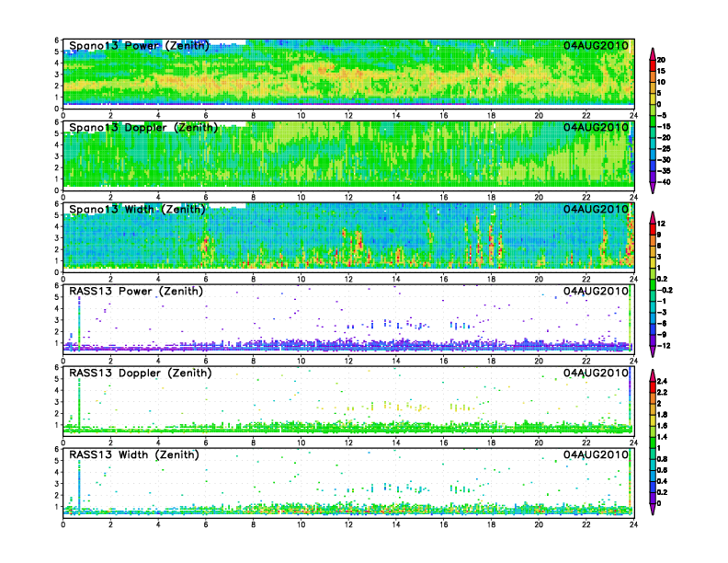Click the height 3 tick of RASS13 Width panel

point(57,484)
